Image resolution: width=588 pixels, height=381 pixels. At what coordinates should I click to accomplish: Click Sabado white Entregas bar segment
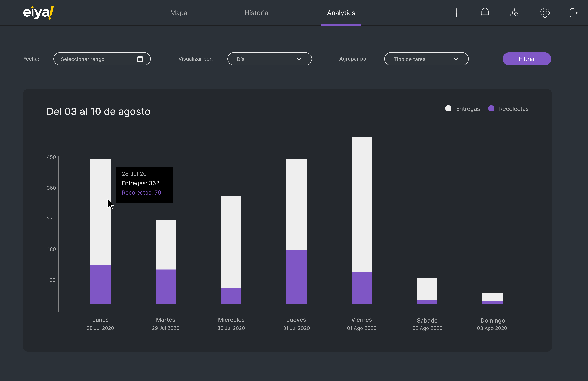point(427,289)
